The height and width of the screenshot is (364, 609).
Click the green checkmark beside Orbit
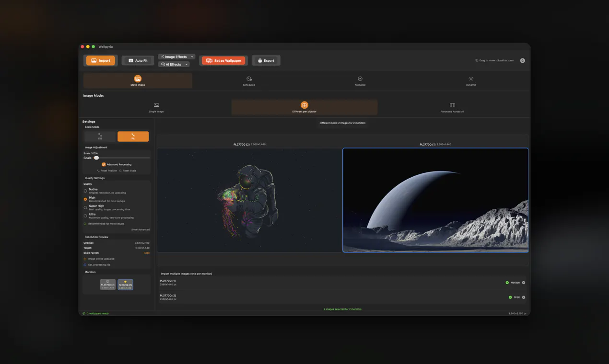510,297
